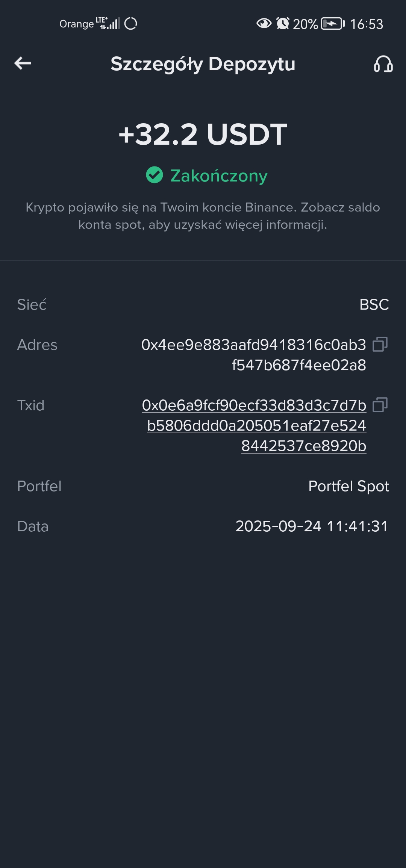Copy the Txid hash
Image resolution: width=406 pixels, height=868 pixels.
click(x=380, y=405)
